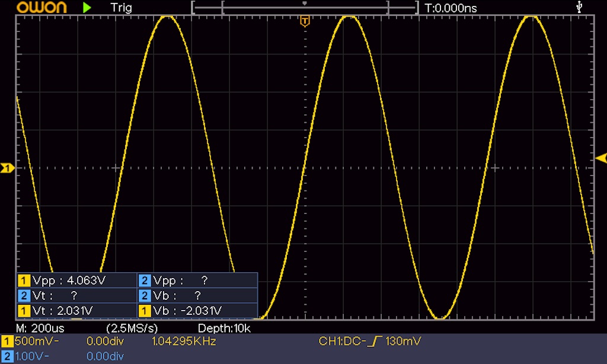Select the blue channel 2 badge at bottom
Viewport: 607px width, 364px height.
pos(7,356)
